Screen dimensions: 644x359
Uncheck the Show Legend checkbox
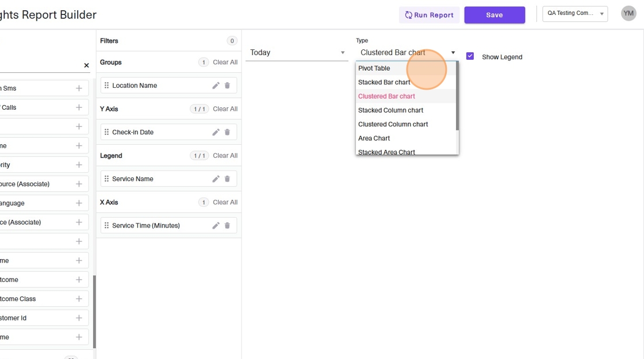470,56
